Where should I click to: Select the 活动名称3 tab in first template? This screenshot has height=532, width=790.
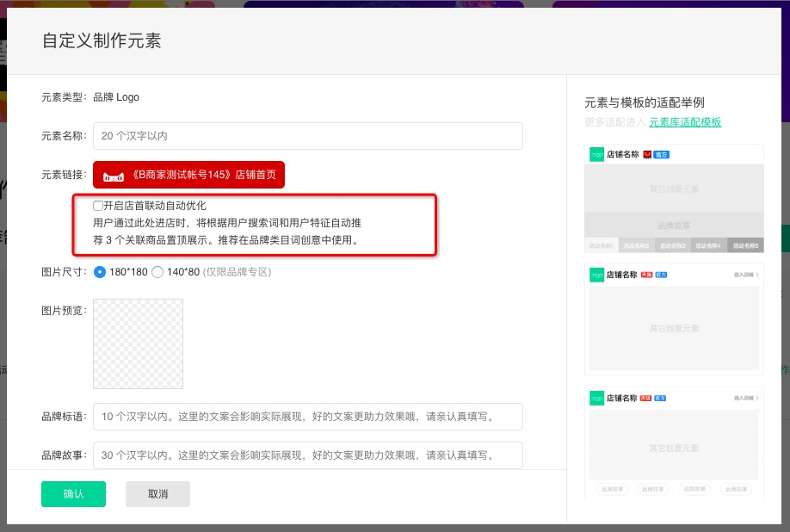coord(673,245)
